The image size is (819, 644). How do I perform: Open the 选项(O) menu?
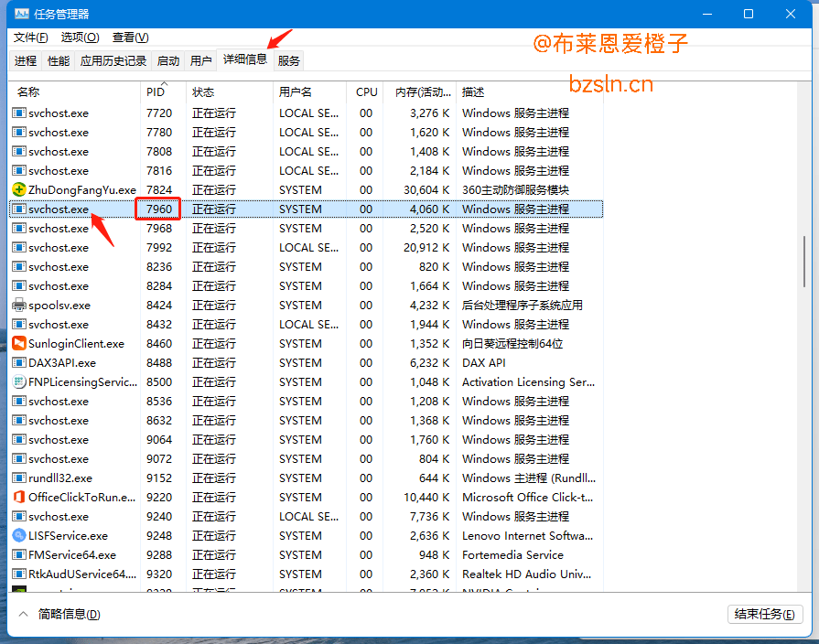(80, 38)
